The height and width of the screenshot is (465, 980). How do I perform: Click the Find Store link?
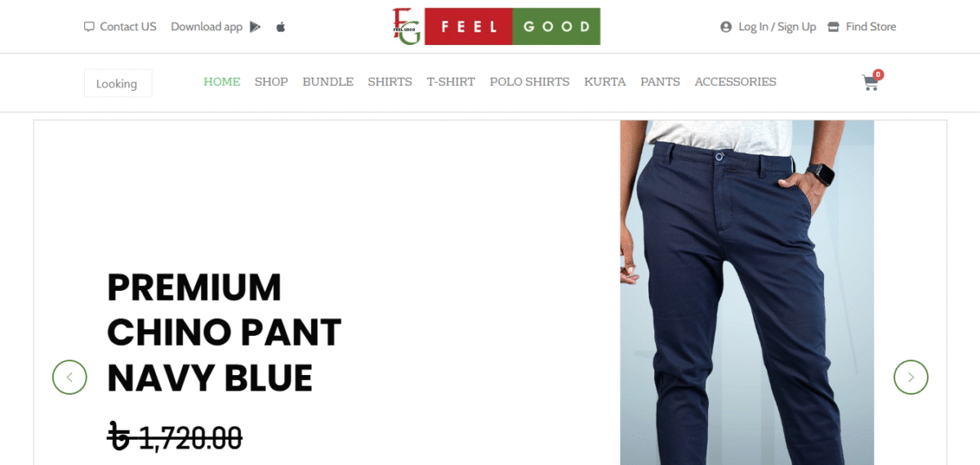tap(871, 27)
